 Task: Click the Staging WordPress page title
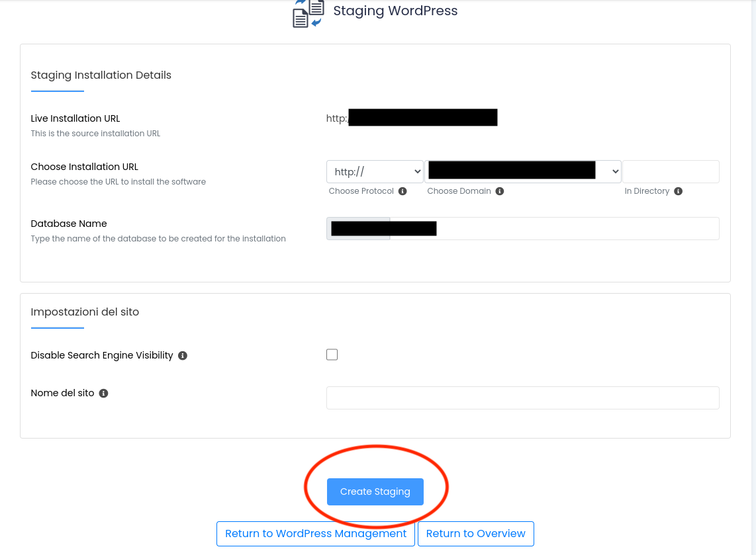[x=395, y=11]
